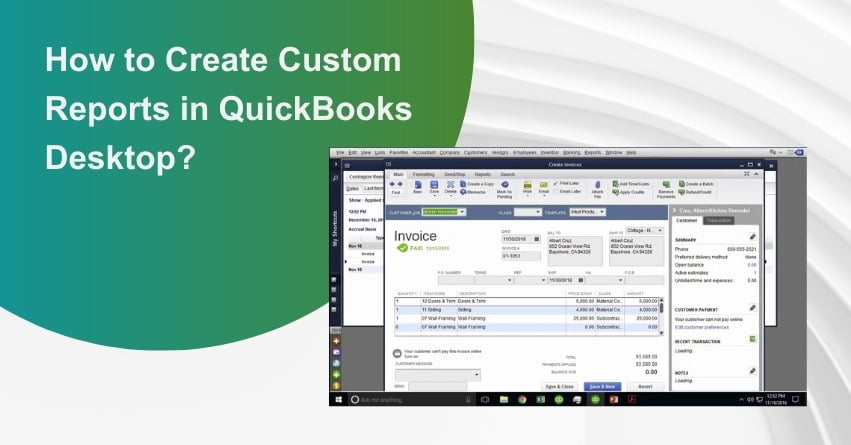Switch to the Formatting ribbon tab
The image size is (851, 445).
tap(423, 174)
